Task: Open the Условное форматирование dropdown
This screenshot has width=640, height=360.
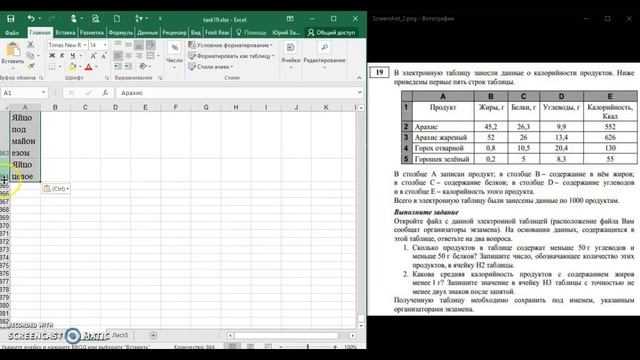Action: coord(230,45)
